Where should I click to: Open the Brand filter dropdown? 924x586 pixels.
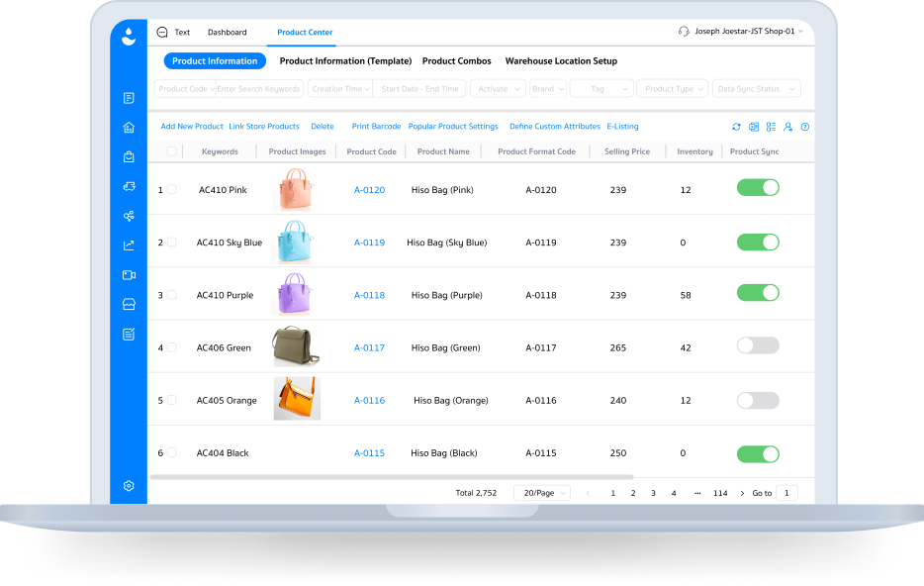coord(548,89)
